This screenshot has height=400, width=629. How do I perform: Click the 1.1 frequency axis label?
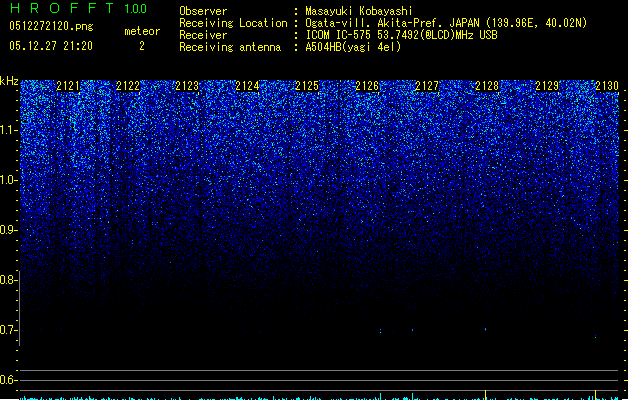tap(8, 130)
